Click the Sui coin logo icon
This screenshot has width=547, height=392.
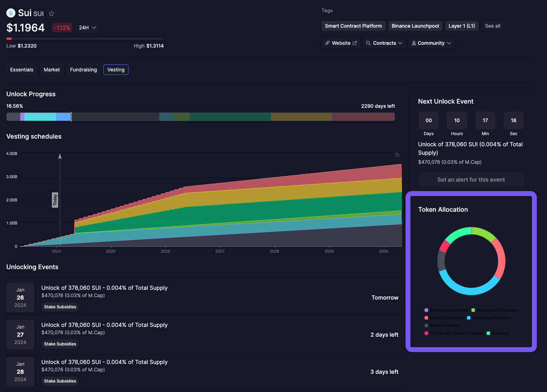tap(11, 13)
